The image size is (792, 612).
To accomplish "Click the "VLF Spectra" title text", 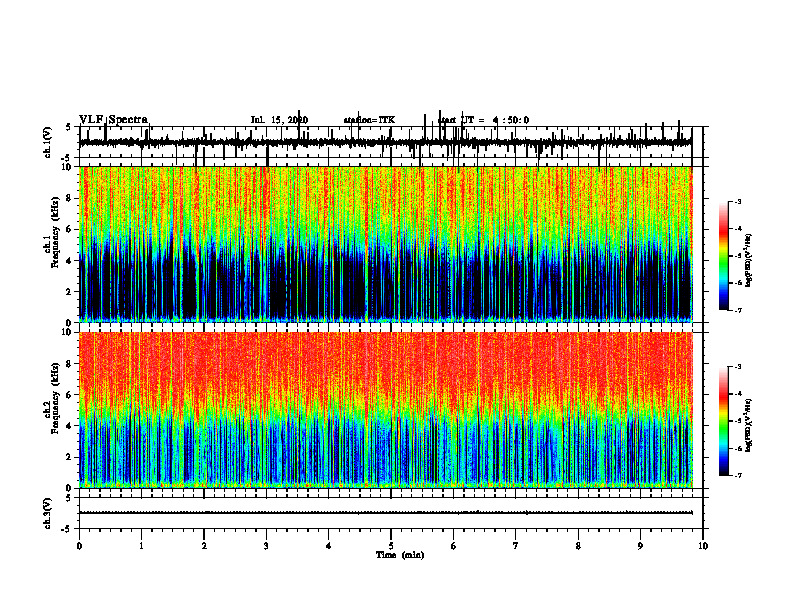I will (x=114, y=119).
